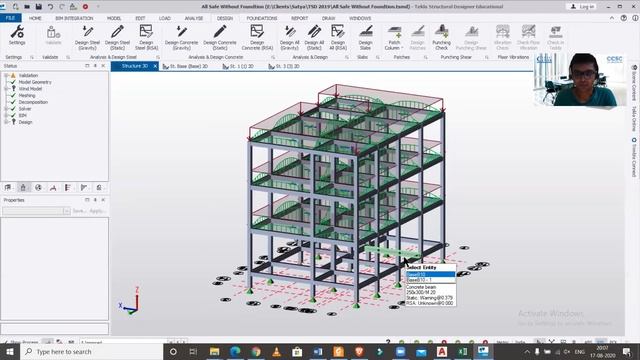This screenshot has height=360, width=640.
Task: Select globe icon tab below Status panel
Action: [38, 187]
